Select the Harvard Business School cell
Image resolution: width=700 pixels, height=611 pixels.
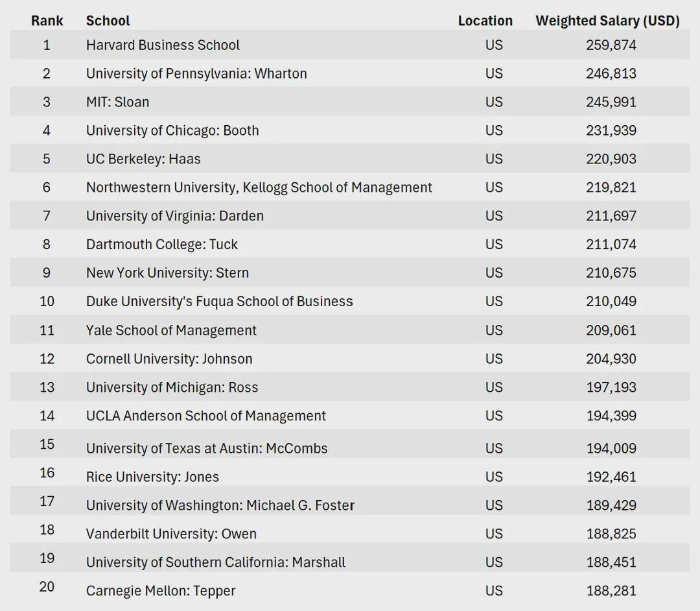pos(163,45)
